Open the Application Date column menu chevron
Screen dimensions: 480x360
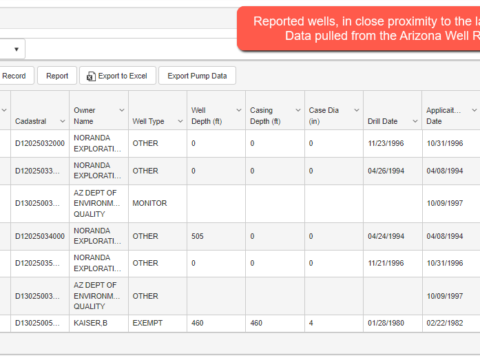tap(474, 110)
